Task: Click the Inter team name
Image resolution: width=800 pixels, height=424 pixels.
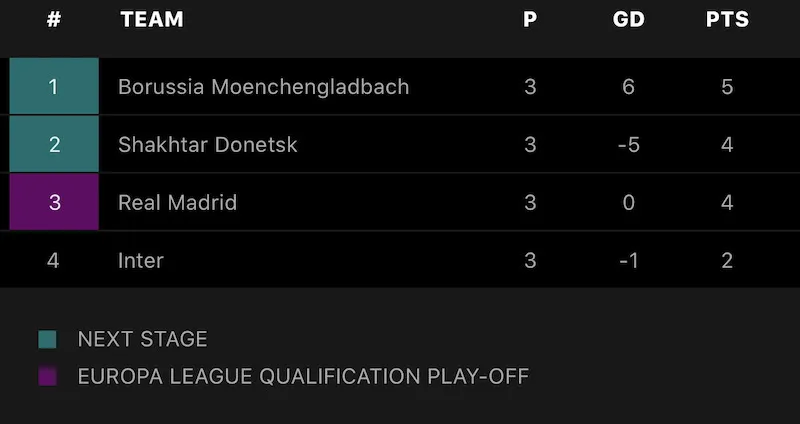Action: tap(140, 261)
